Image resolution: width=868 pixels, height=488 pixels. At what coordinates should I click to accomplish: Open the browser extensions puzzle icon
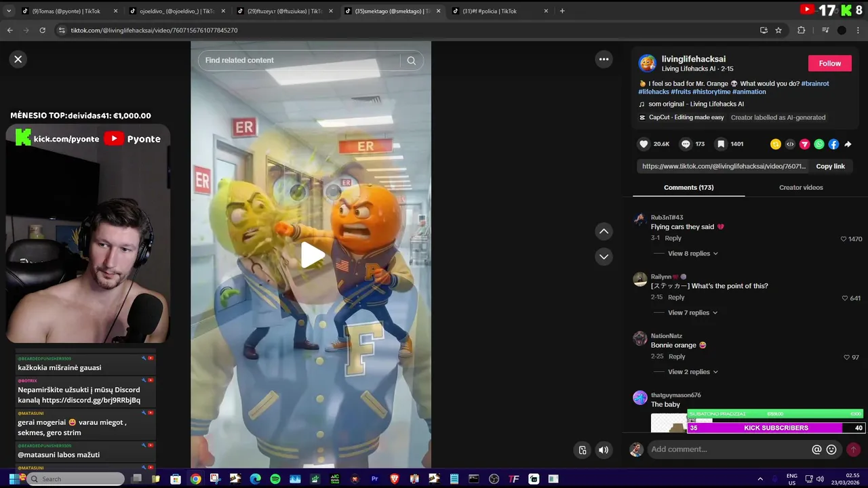point(801,30)
